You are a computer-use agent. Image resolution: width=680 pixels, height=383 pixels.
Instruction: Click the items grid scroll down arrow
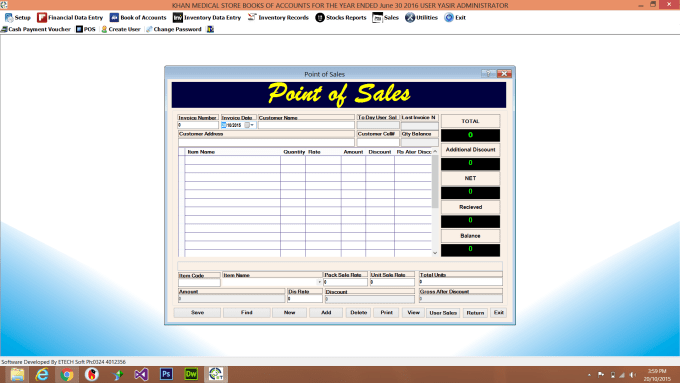tap(435, 253)
